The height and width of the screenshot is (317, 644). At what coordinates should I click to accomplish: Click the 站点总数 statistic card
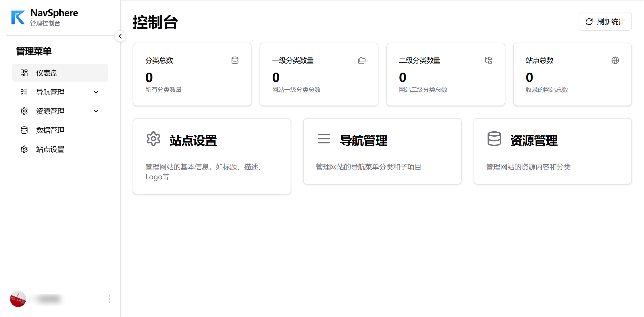pos(572,74)
